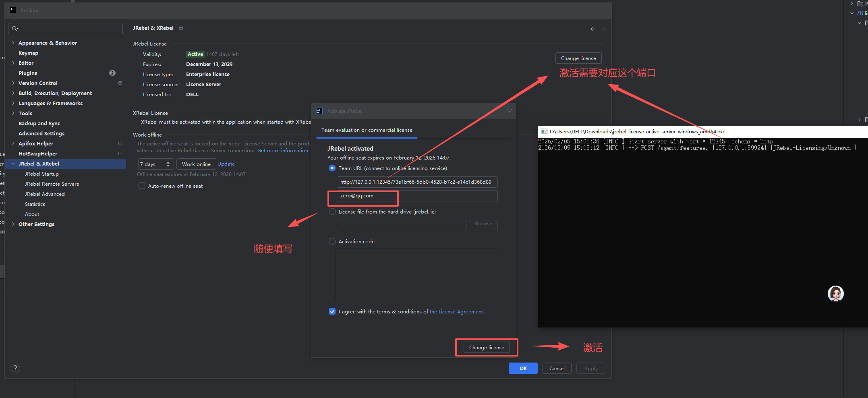Expand the Apifox Helper node
Screen dimensions: 868x398
(x=13, y=143)
